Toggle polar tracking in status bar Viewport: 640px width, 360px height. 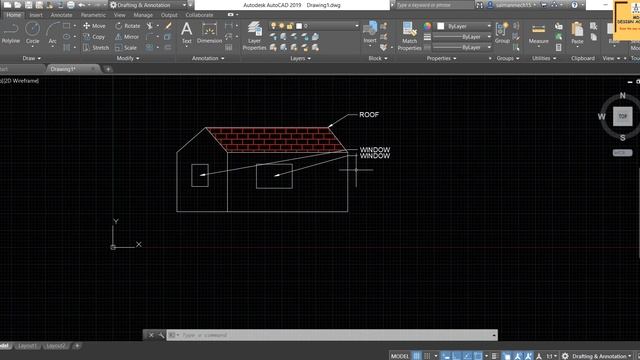(x=467, y=356)
